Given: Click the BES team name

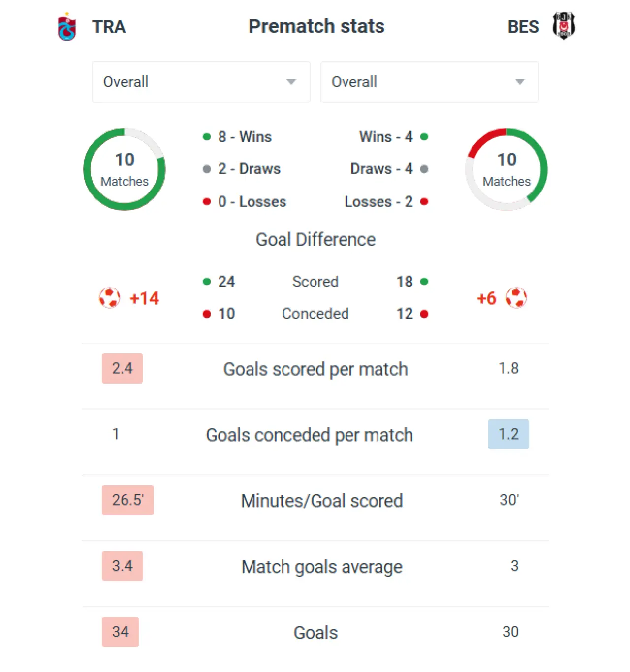Looking at the screenshot, I should click(x=523, y=27).
